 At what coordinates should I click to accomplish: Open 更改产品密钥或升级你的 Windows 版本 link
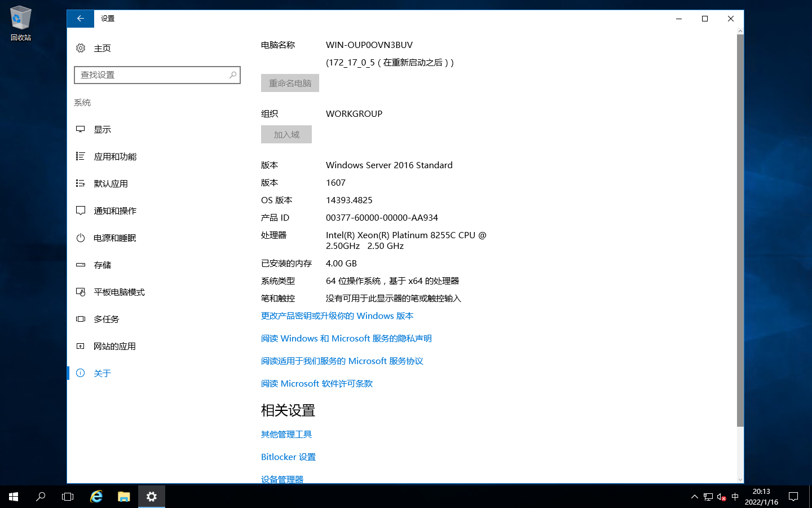(x=337, y=316)
